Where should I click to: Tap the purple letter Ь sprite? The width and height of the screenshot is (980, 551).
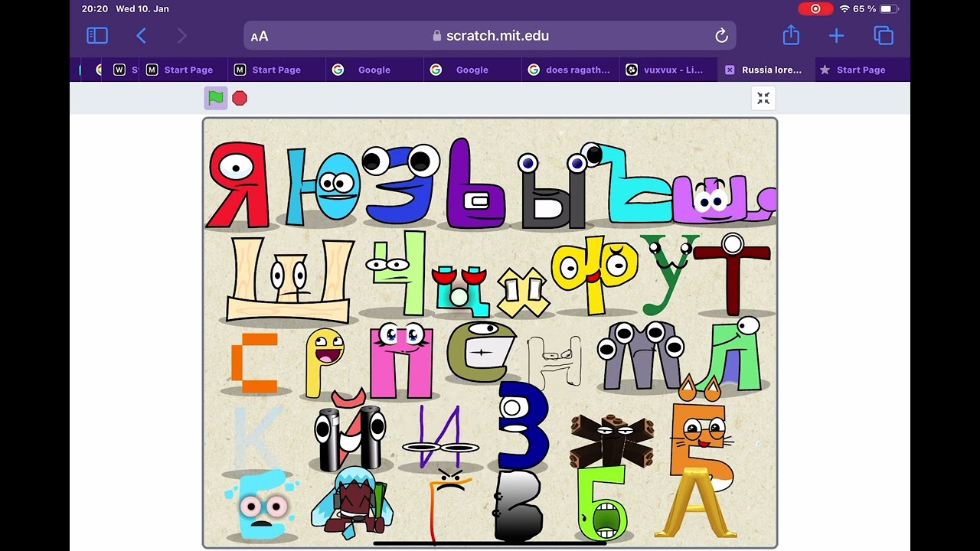point(475,185)
